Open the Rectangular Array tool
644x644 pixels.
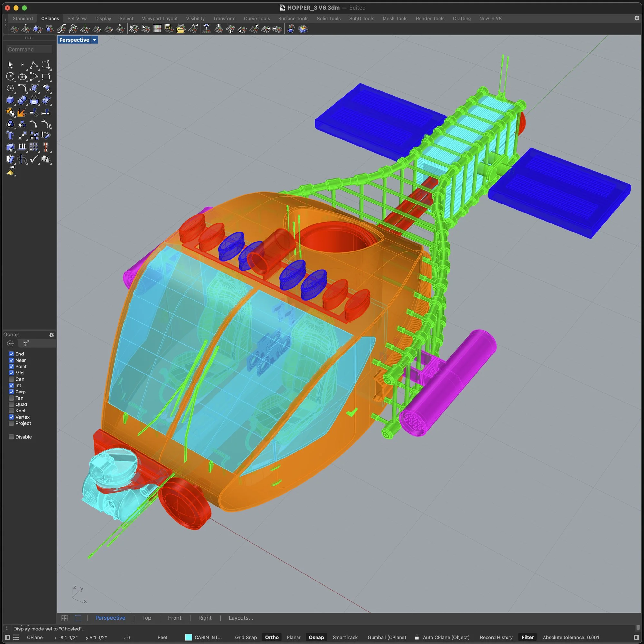[34, 147]
